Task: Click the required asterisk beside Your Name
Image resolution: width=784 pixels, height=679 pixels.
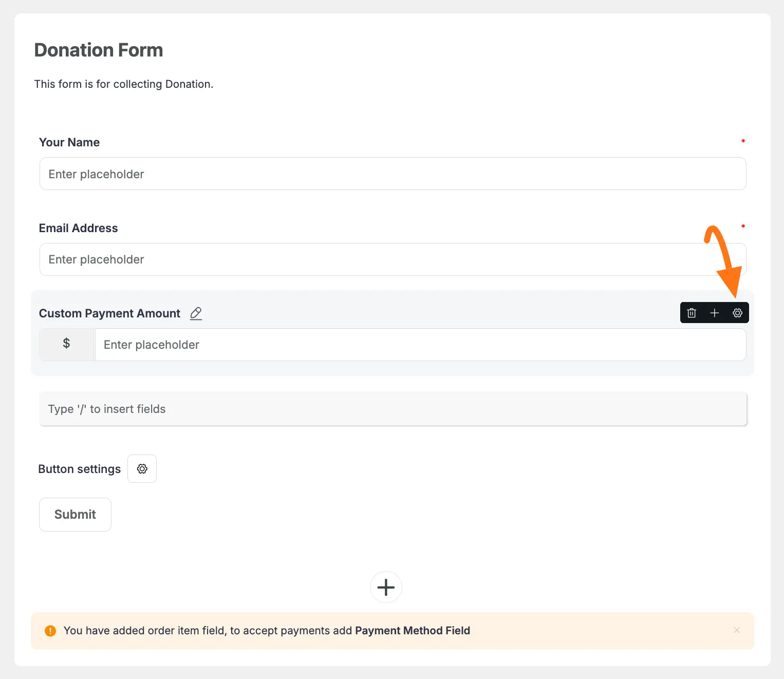Action: [x=743, y=141]
